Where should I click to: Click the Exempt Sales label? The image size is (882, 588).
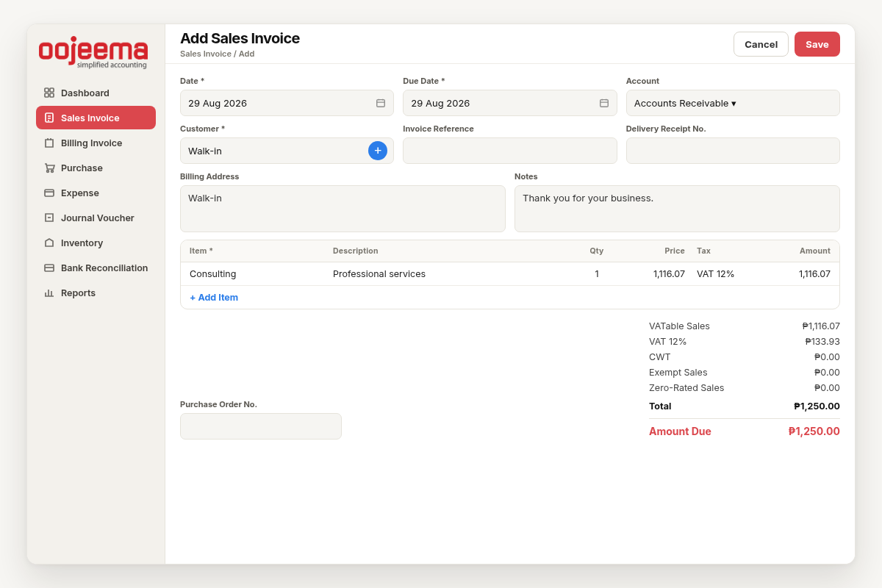tap(678, 373)
